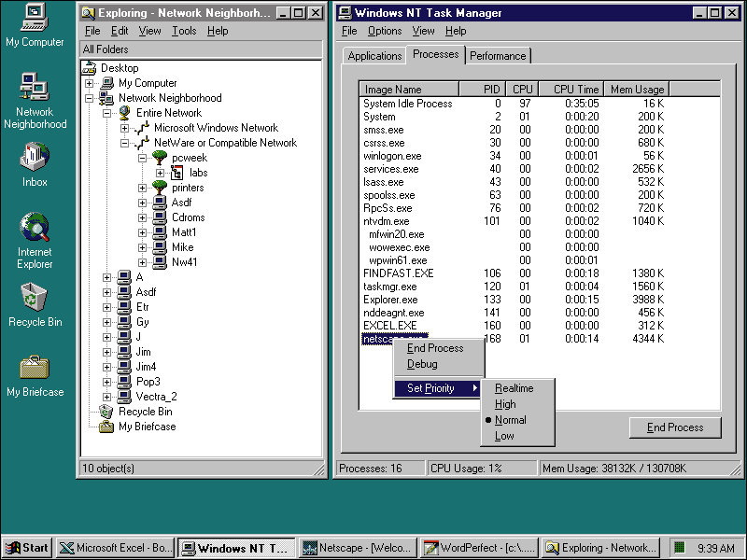The image size is (747, 560).
Task: Switch to Microsoft Excel from the taskbar
Action: [x=116, y=548]
